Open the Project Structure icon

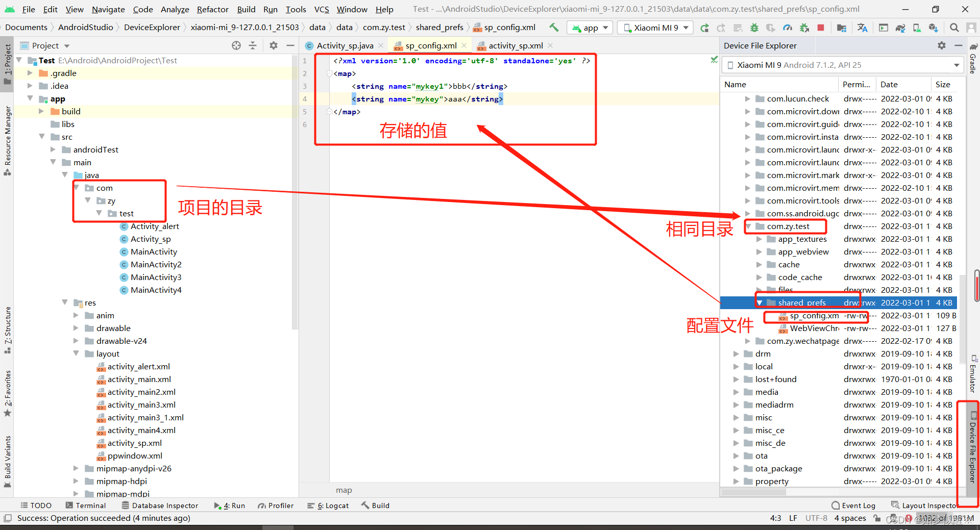tap(842, 28)
